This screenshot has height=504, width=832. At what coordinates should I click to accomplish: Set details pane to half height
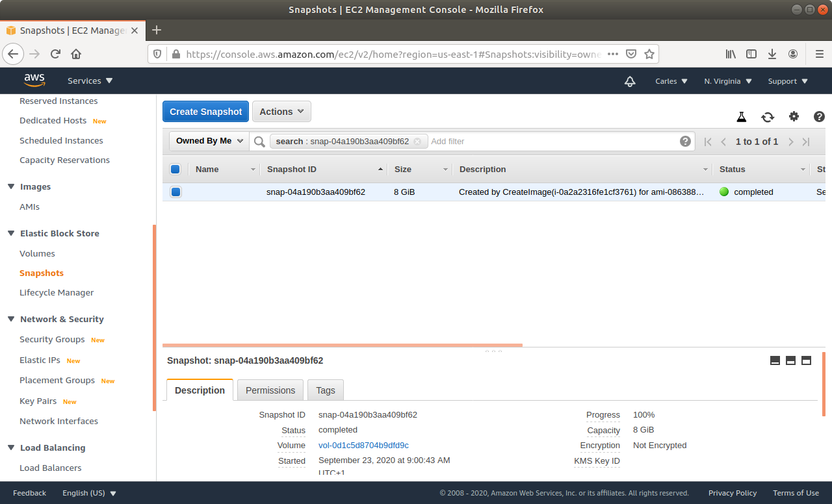point(790,360)
